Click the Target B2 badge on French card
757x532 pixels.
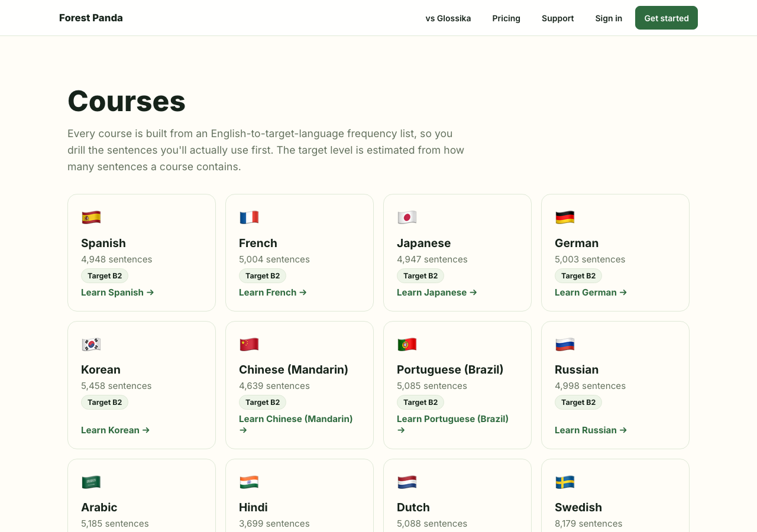(263, 275)
